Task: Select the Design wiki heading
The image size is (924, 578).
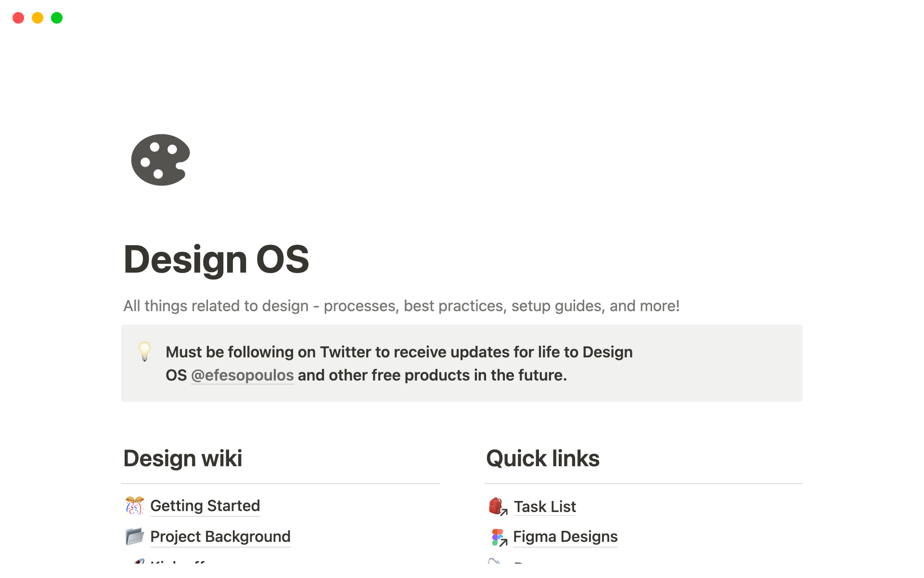Action: click(x=183, y=458)
